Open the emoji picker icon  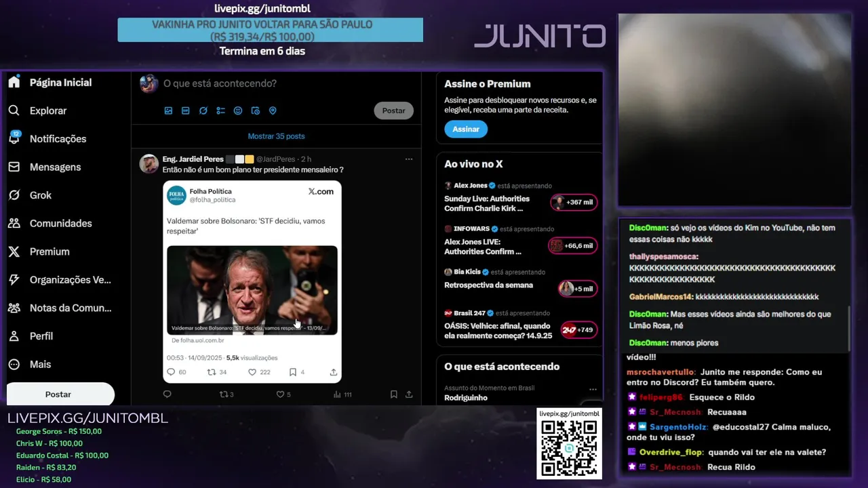coord(238,110)
